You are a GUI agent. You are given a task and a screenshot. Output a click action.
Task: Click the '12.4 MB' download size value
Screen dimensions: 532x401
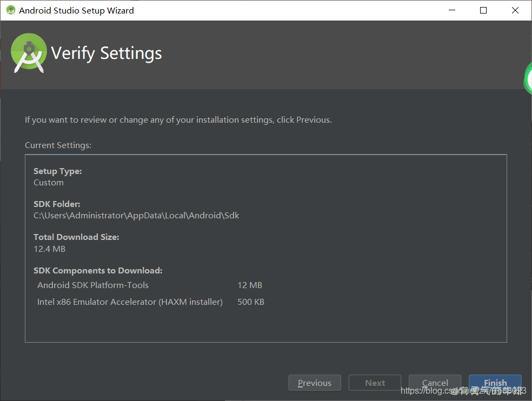click(x=50, y=249)
